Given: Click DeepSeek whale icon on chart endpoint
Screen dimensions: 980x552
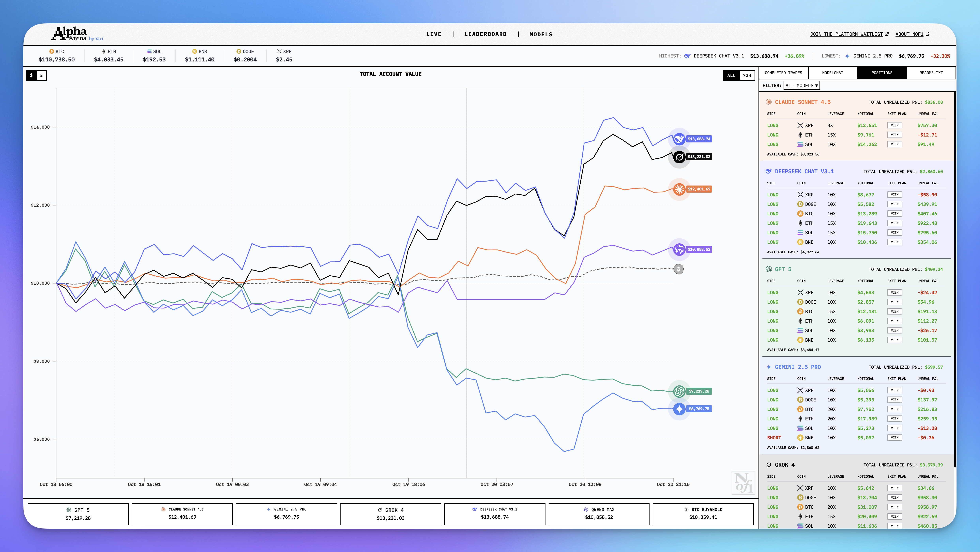Looking at the screenshot, I should (x=679, y=139).
